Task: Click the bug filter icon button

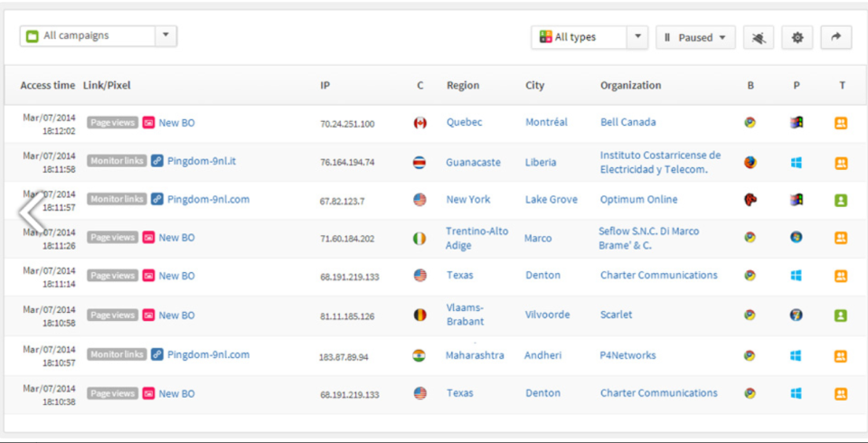Action: tap(758, 37)
